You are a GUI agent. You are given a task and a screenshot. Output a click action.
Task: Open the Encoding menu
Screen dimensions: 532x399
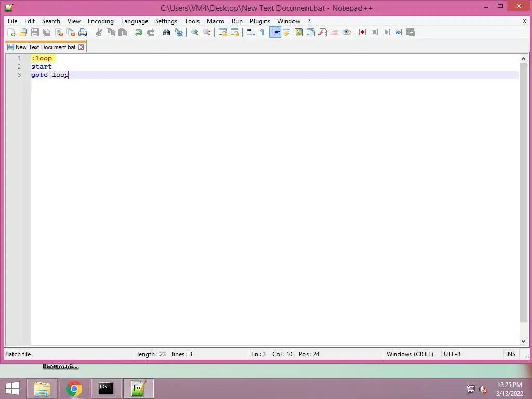[x=101, y=21]
